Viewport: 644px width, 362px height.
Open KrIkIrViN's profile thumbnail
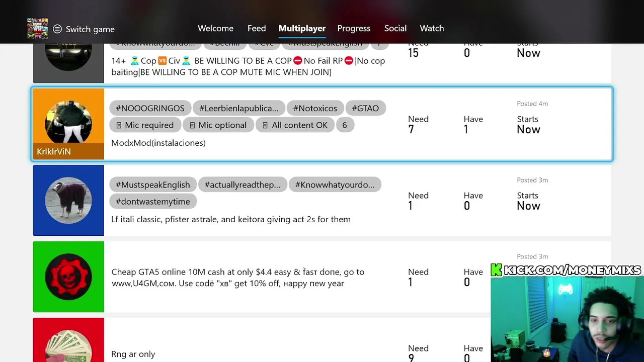pyautogui.click(x=68, y=124)
